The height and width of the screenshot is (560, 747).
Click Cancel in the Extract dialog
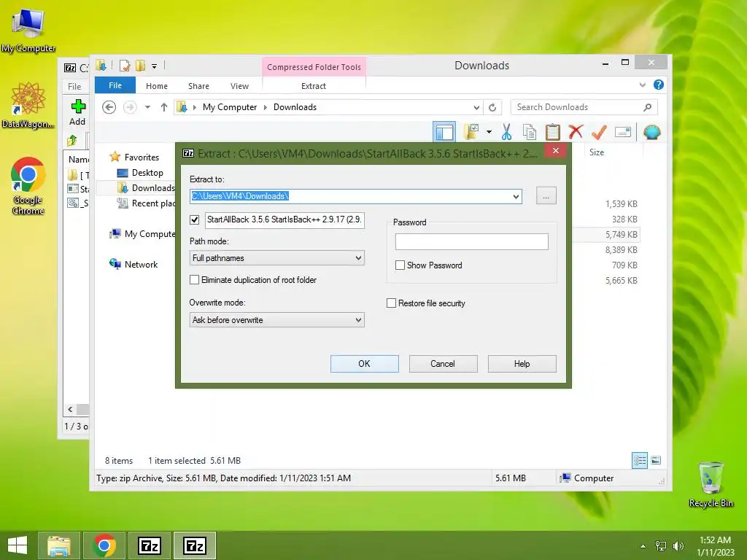click(443, 364)
